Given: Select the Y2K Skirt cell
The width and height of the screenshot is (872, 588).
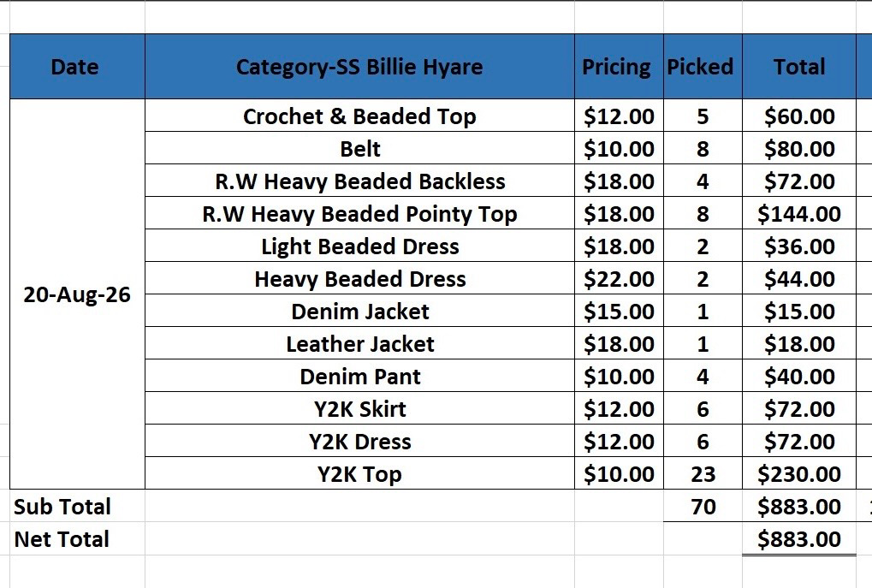Looking at the screenshot, I should pos(359,409).
